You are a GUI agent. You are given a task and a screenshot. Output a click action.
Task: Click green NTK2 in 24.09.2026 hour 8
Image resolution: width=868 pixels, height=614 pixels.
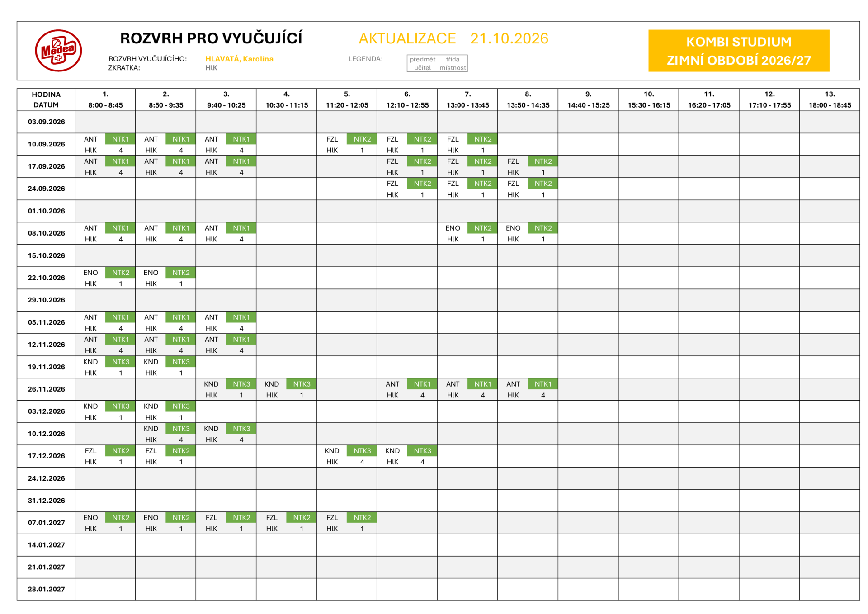pyautogui.click(x=543, y=184)
